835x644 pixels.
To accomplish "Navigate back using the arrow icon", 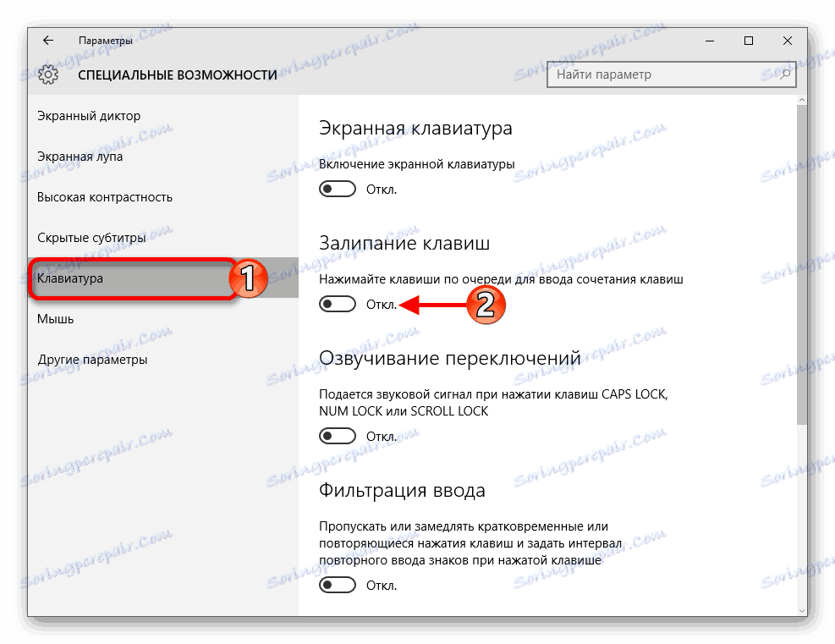I will point(48,40).
